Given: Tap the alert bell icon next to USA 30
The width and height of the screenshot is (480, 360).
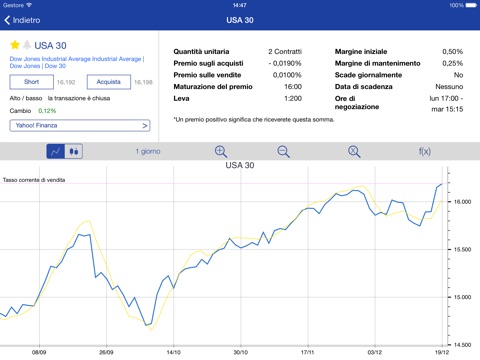Looking at the screenshot, I should coord(27,45).
